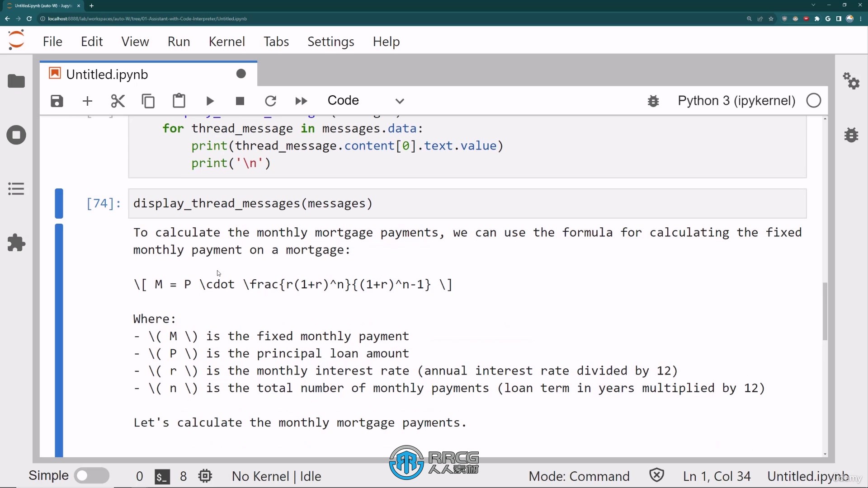Viewport: 868px width, 488px height.
Task: Click the Cut selected cells icon
Action: (x=118, y=101)
